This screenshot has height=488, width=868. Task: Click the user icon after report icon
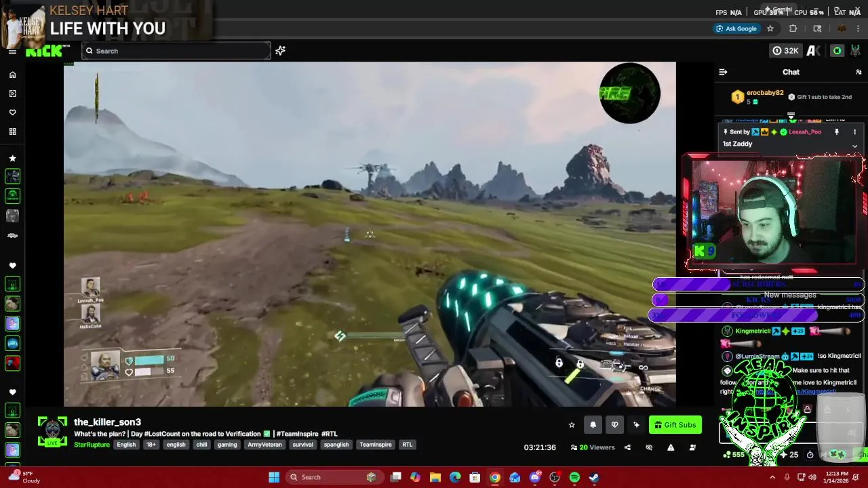pyautogui.click(x=692, y=447)
